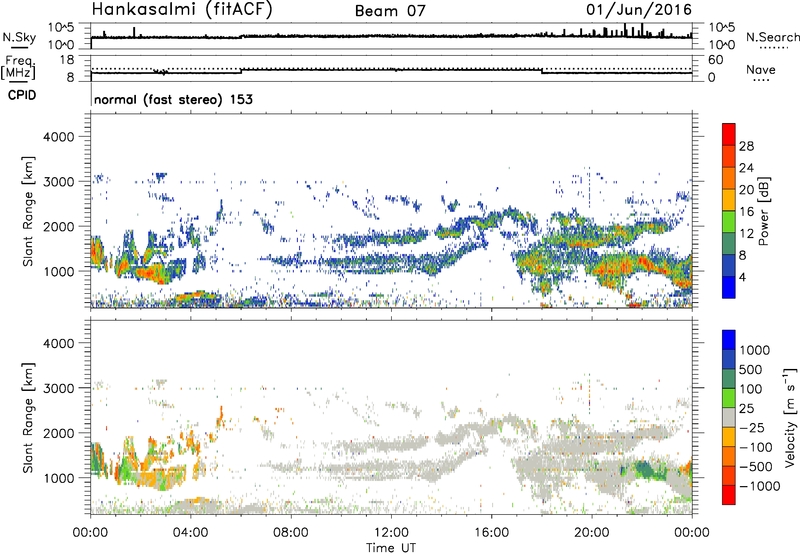Click the 'Nave' legend label
The image size is (800, 554).
761,69
